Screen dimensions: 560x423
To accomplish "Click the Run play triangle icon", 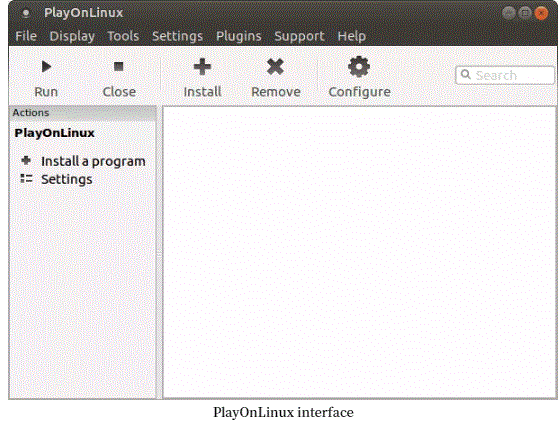I will (46, 66).
